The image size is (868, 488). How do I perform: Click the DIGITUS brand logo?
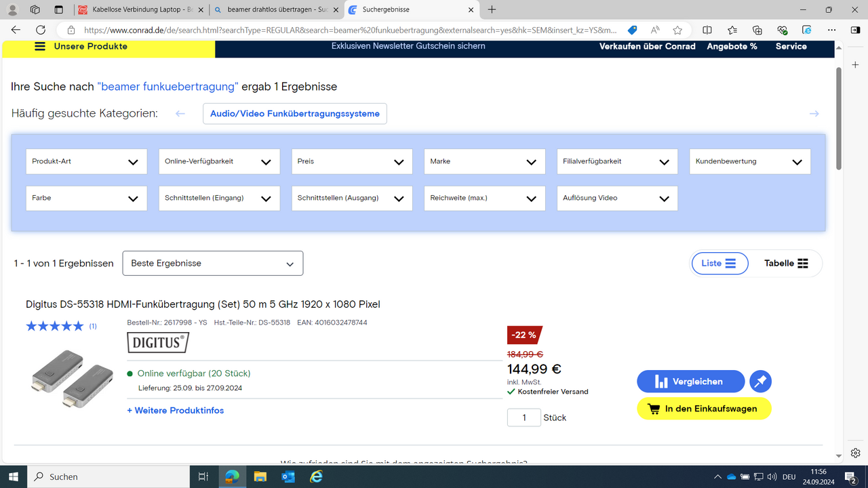158,342
